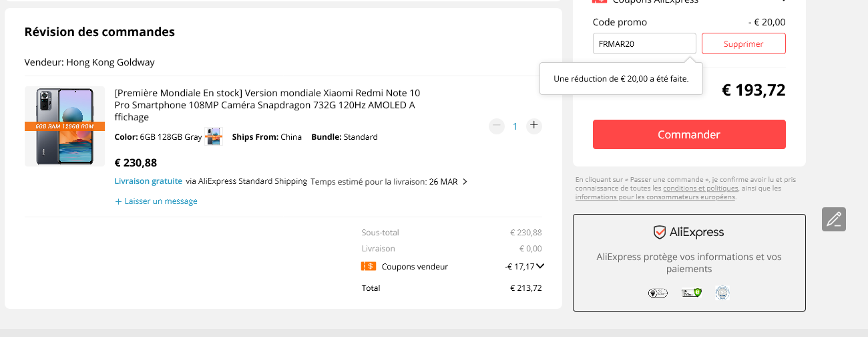The width and height of the screenshot is (868, 337).
Task: Click the pencil edit floating icon
Action: [x=834, y=219]
